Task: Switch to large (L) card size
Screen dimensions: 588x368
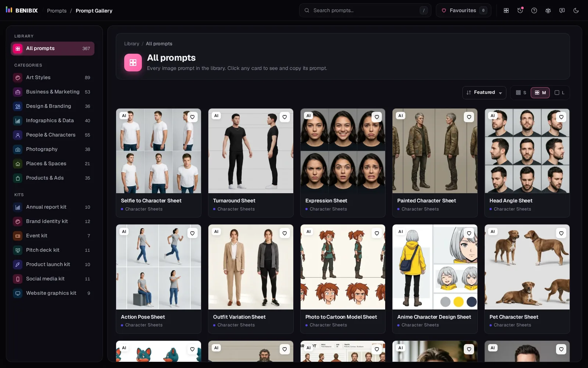Action: 559,93
